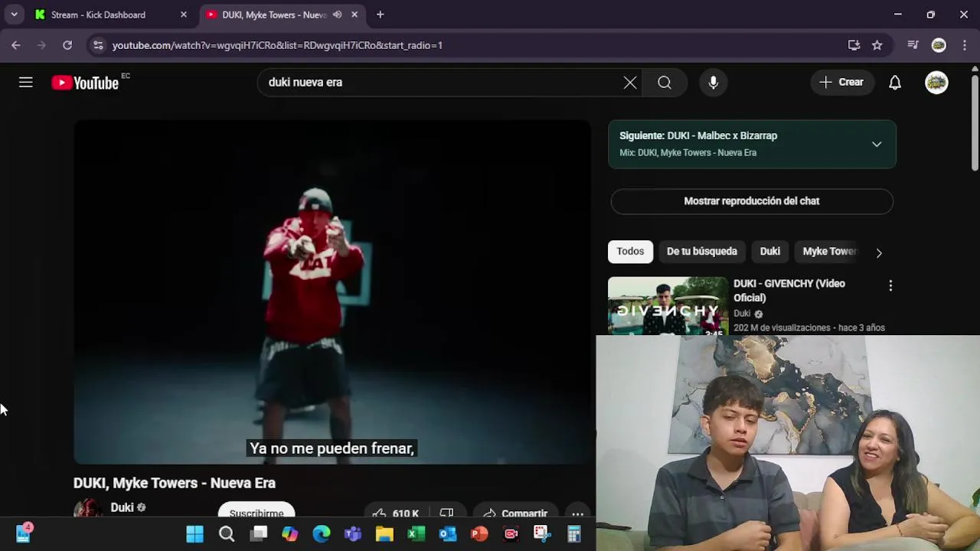Open Task View on the taskbar
Viewport: 980px width, 551px height.
point(259,533)
